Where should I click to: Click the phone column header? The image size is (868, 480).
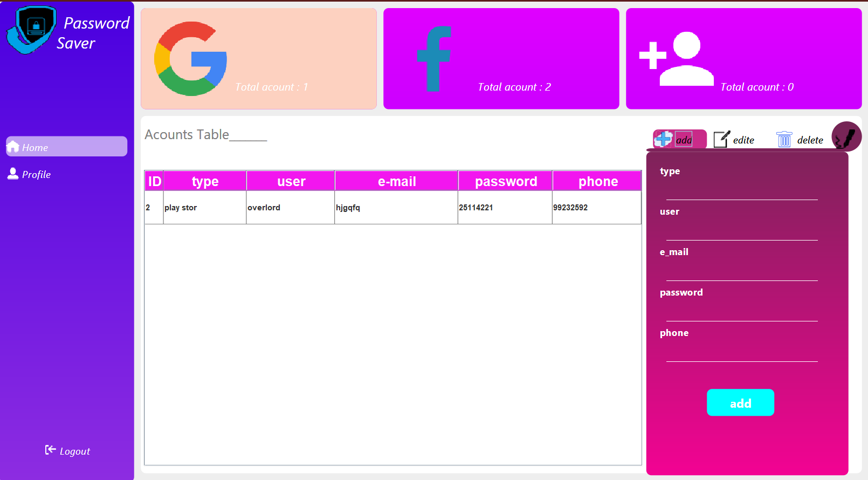pos(598,181)
